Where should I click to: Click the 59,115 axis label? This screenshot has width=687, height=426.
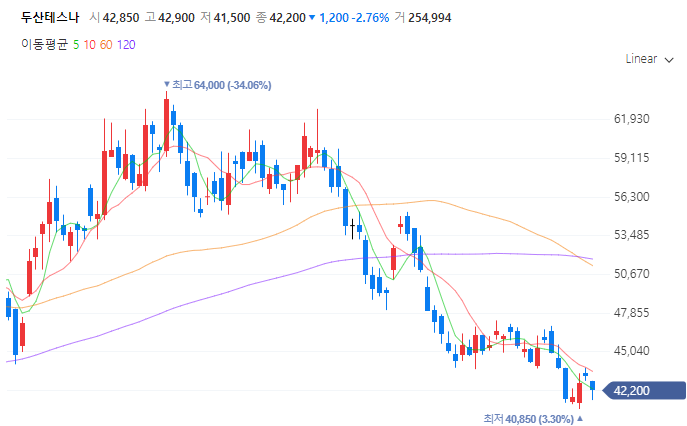[631, 158]
